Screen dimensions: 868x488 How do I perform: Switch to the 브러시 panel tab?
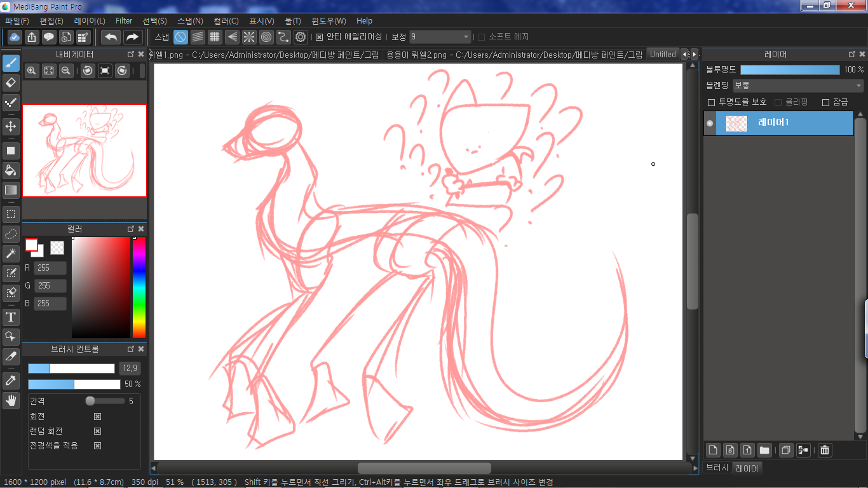coord(717,468)
